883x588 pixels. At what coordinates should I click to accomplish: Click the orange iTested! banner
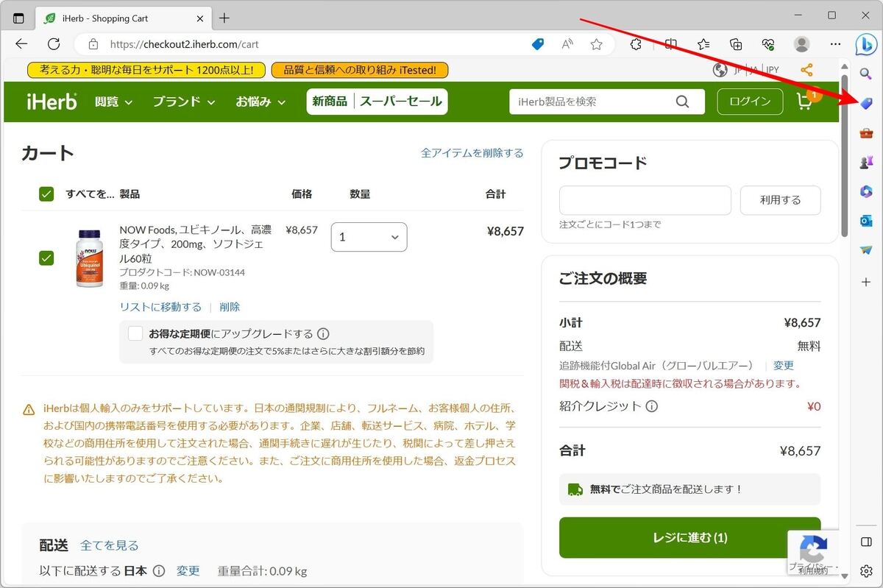pyautogui.click(x=360, y=70)
